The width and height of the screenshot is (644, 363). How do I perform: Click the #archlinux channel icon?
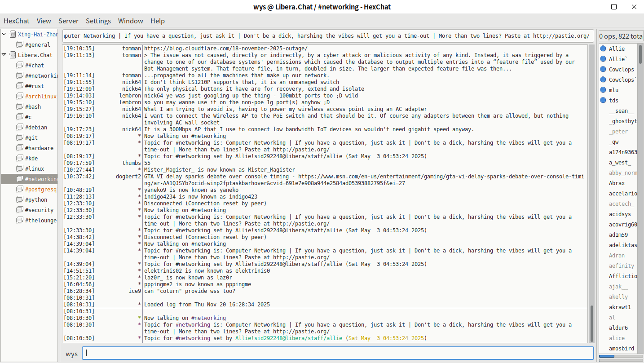19,96
